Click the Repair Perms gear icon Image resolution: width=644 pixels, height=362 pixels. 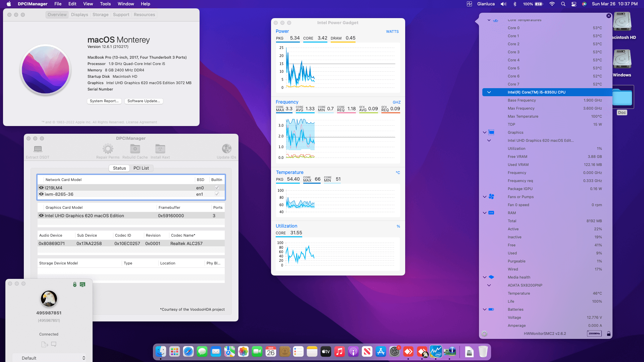[x=108, y=149]
